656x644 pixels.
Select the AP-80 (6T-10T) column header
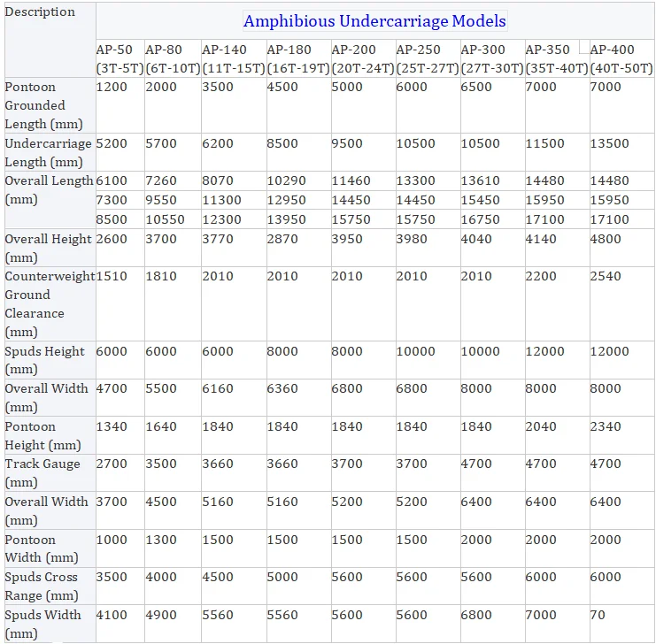173,58
